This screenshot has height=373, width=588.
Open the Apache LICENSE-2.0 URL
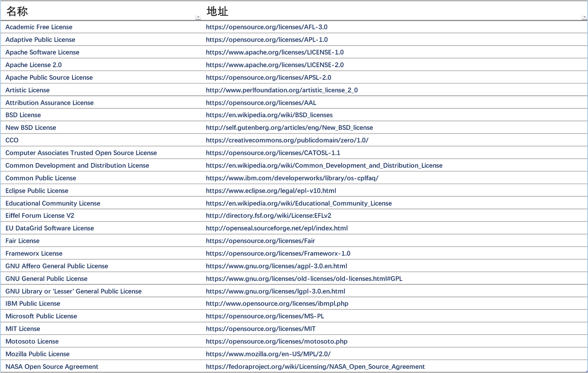click(275, 65)
